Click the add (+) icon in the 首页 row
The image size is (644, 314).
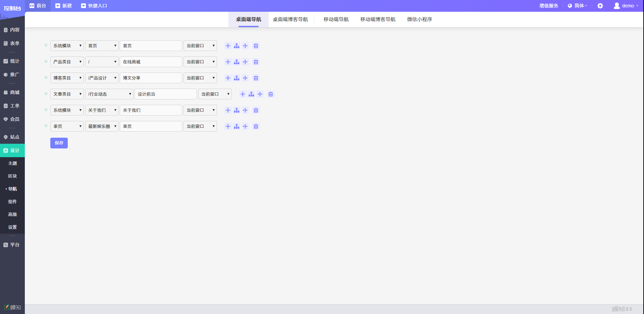tap(228, 46)
